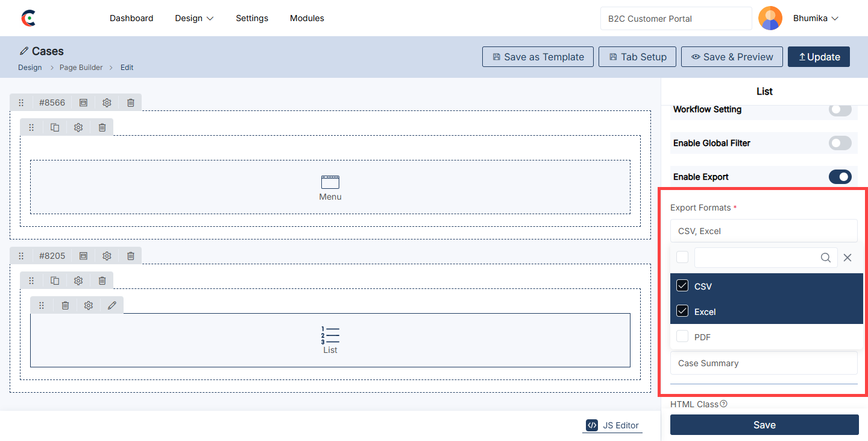Enable the Global Filter switch
The width and height of the screenshot is (868, 441).
tap(840, 143)
